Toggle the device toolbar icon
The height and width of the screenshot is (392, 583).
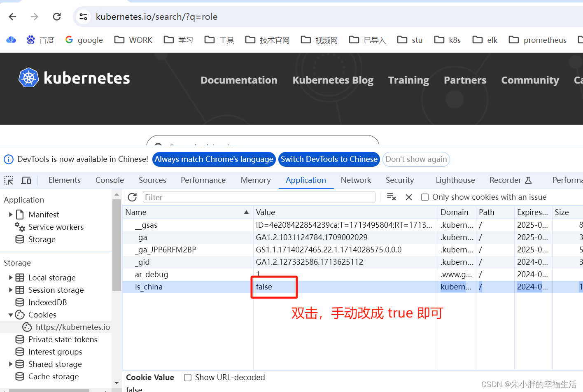pos(26,180)
